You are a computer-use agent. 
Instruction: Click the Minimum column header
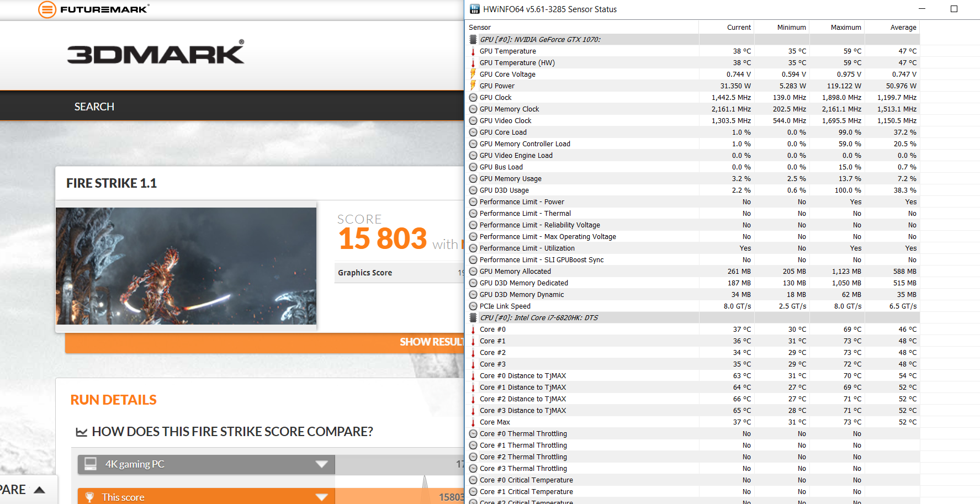(782, 27)
